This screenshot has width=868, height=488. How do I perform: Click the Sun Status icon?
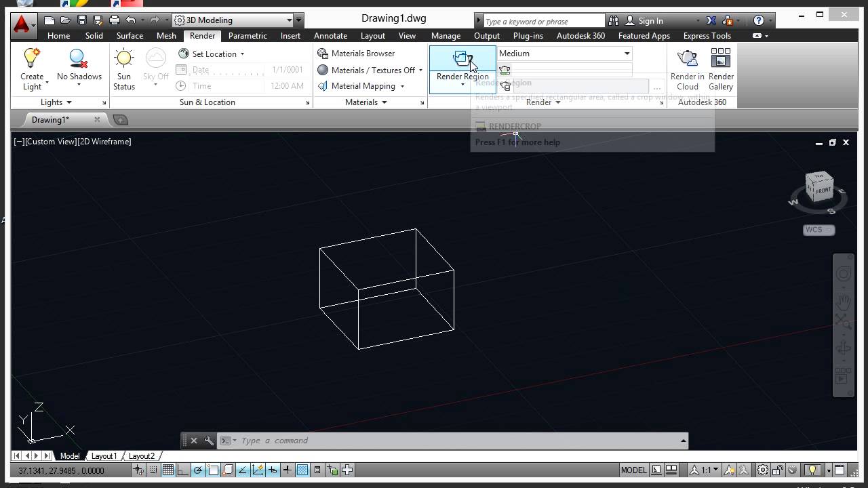click(124, 58)
